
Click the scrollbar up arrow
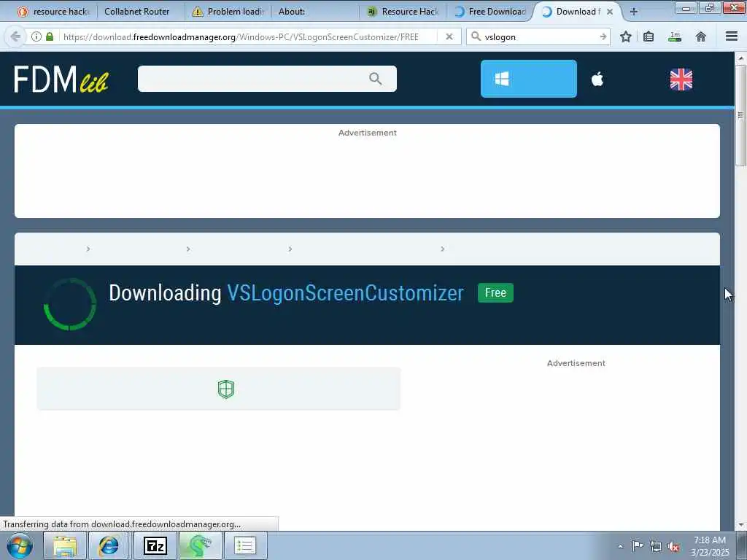click(x=740, y=58)
